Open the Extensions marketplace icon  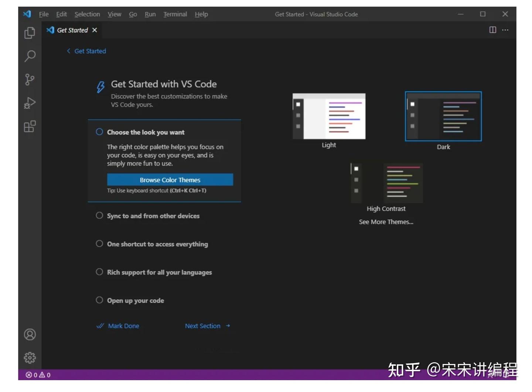pyautogui.click(x=30, y=127)
